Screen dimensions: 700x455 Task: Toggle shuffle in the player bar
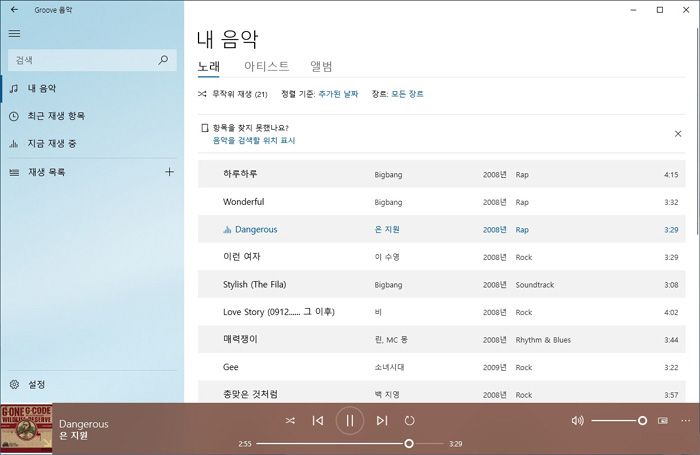point(290,421)
